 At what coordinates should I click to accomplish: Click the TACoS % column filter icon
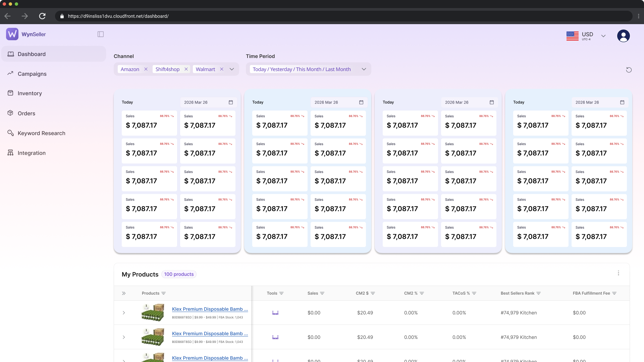point(474,293)
